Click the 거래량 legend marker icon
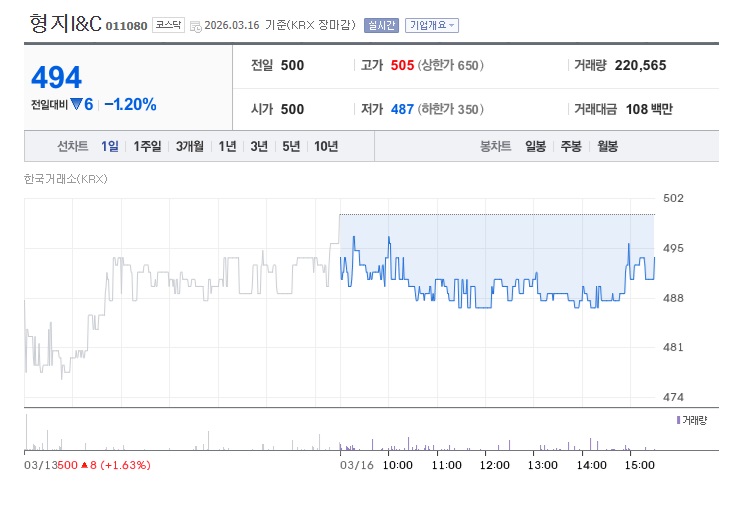Image resolution: width=743 pixels, height=507 pixels. pyautogui.click(x=679, y=420)
